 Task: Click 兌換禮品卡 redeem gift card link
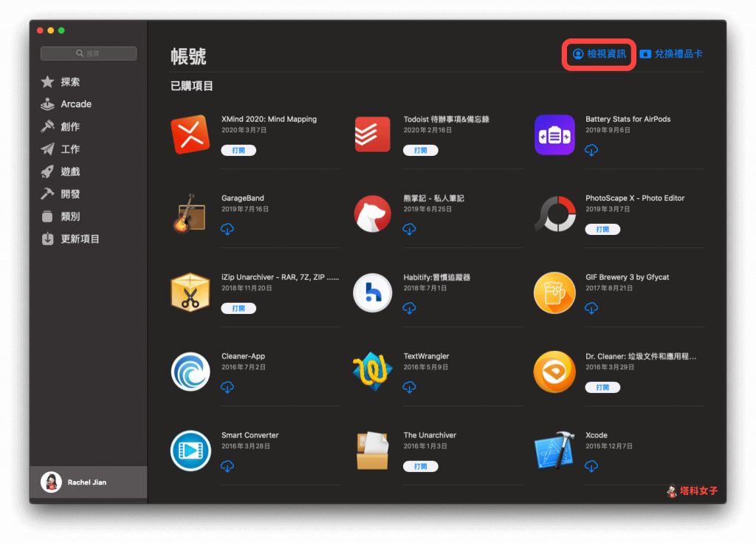click(x=670, y=54)
